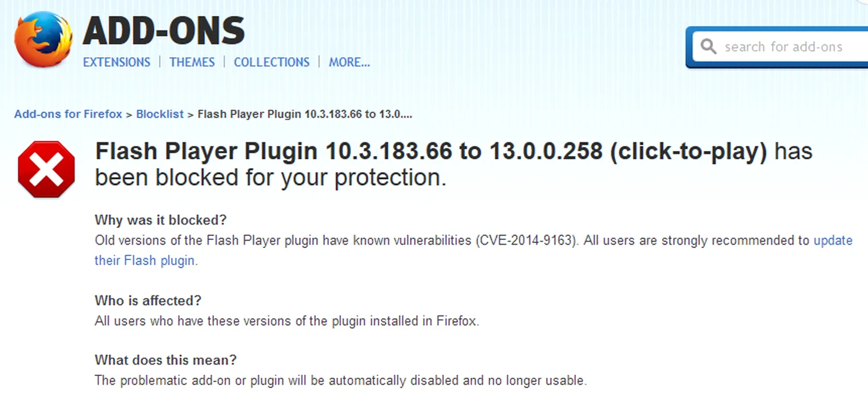This screenshot has width=868, height=400.
Task: Click the "problematic add-on or plugin" sentence
Action: [x=340, y=381]
